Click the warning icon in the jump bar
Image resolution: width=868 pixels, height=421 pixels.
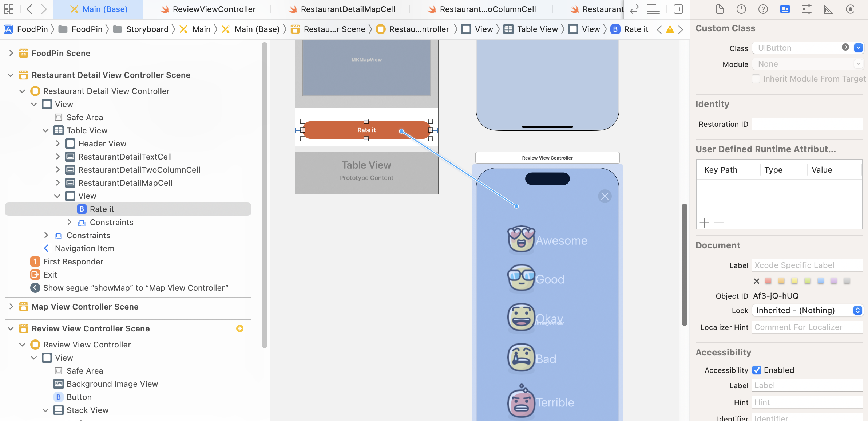[670, 29]
